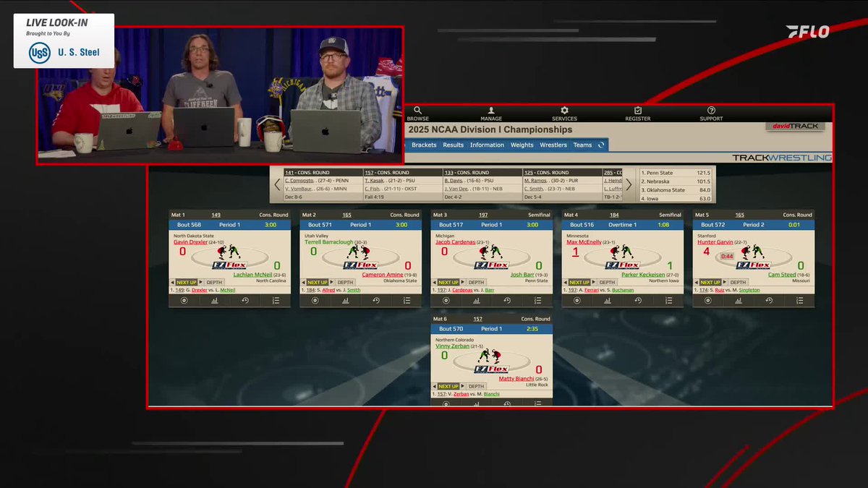
Task: Select the Next Up button on Mat 5
Action: 710,283
